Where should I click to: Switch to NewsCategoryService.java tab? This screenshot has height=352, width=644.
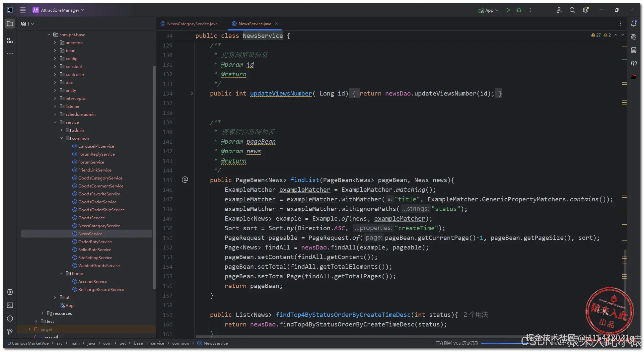pos(189,24)
